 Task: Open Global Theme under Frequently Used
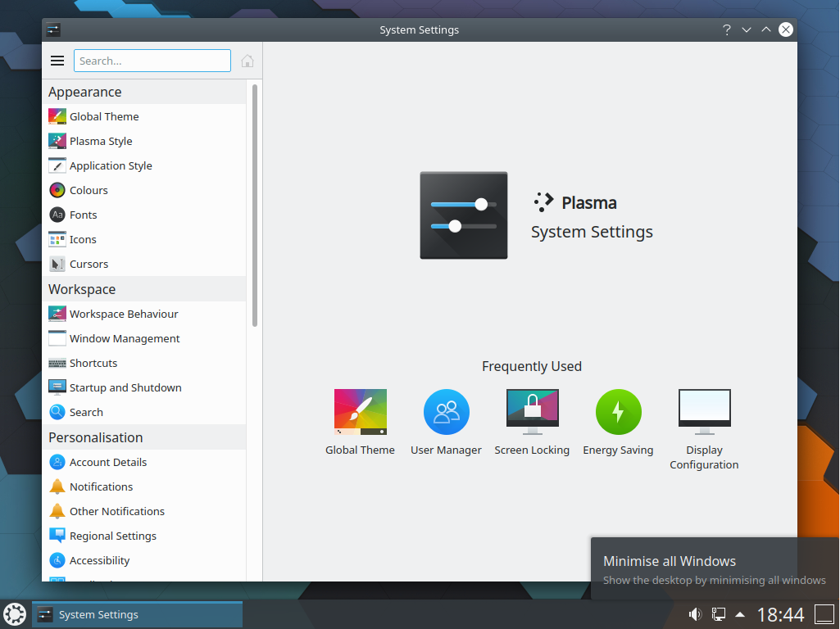tap(360, 423)
